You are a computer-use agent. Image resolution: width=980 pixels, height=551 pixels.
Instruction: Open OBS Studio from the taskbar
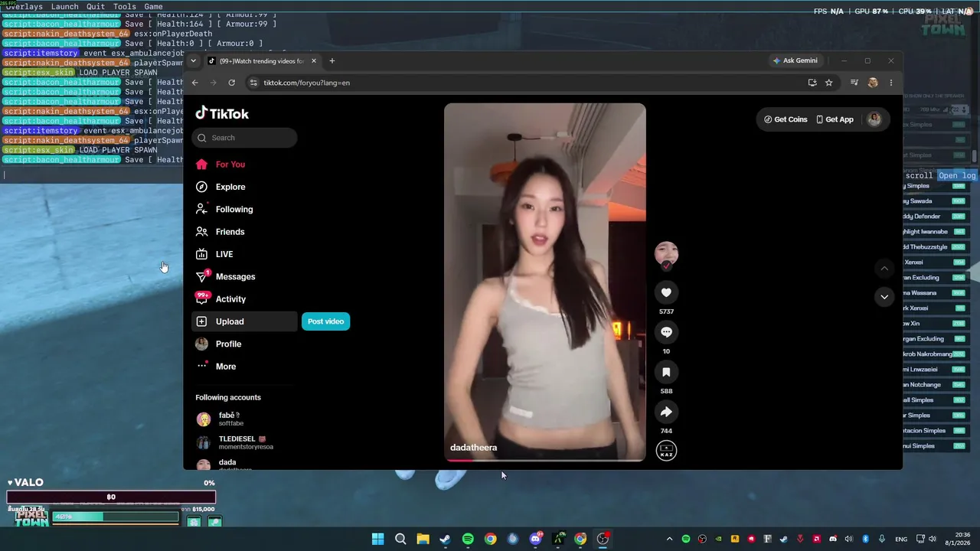[x=603, y=539]
